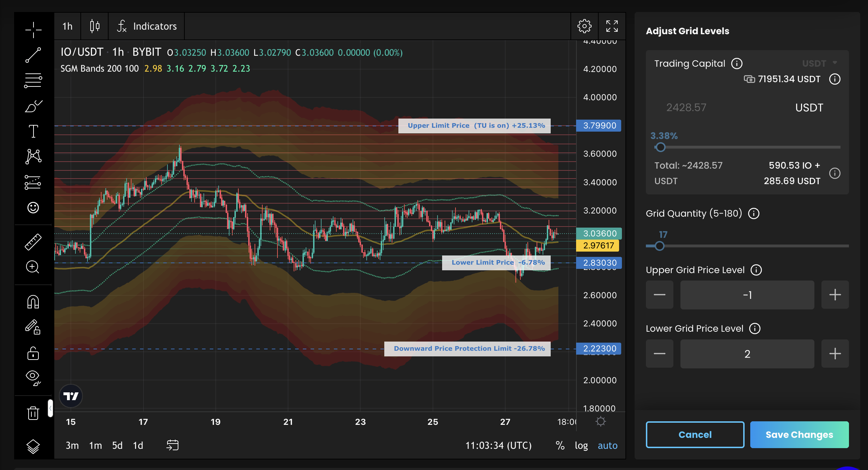
Task: Activate the zoom in tool
Action: pyautogui.click(x=33, y=267)
